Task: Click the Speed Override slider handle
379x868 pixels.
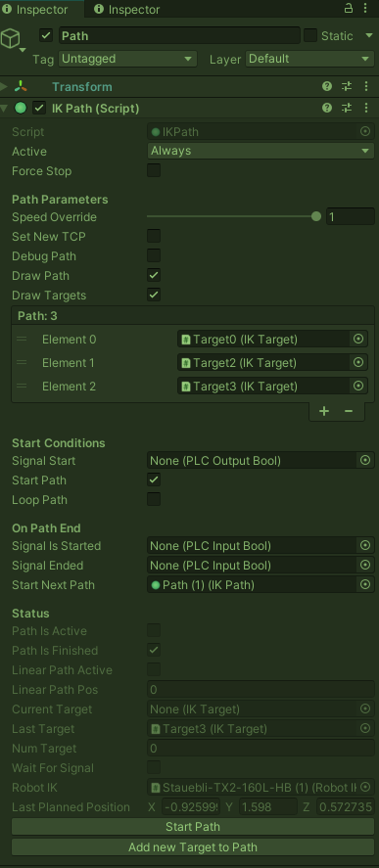Action: [x=316, y=216]
